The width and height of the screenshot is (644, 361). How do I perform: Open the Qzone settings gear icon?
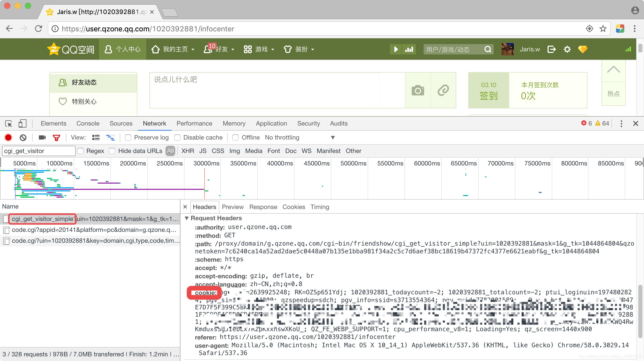(567, 49)
